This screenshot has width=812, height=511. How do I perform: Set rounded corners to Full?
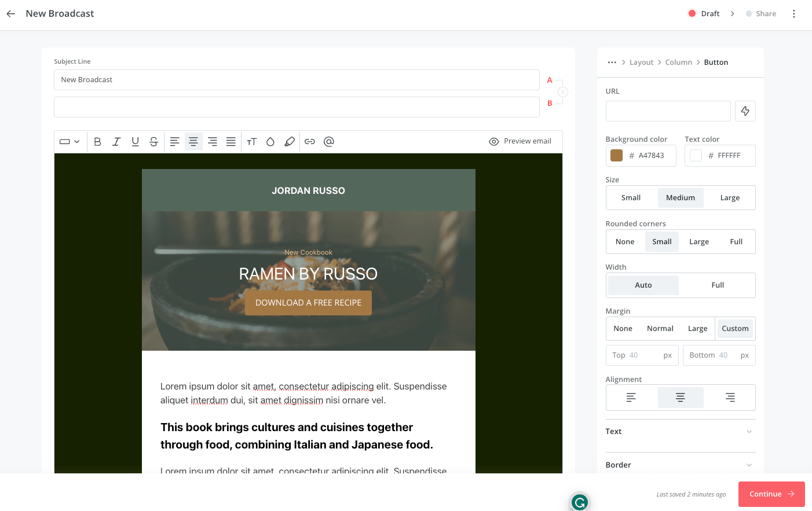point(736,241)
